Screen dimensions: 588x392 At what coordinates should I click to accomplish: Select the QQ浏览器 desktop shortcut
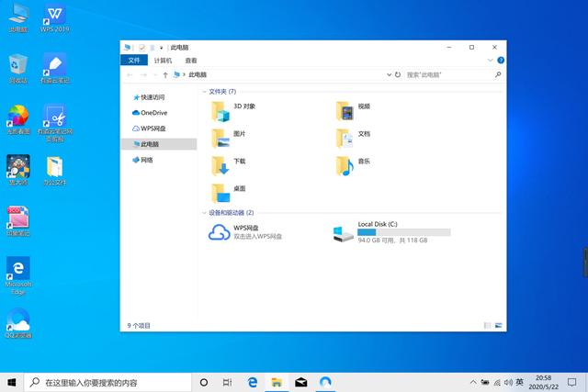pos(18,323)
